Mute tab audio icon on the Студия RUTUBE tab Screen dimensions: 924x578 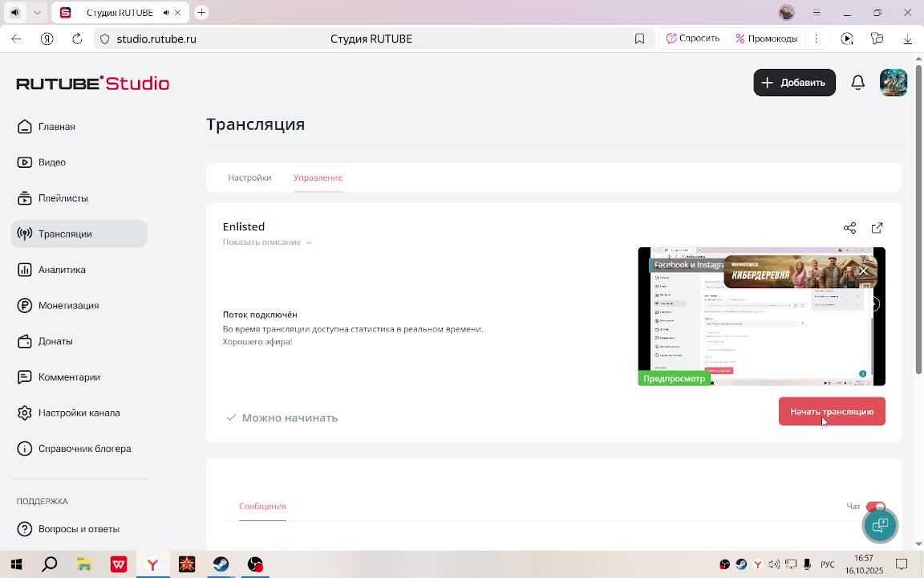[x=166, y=12]
